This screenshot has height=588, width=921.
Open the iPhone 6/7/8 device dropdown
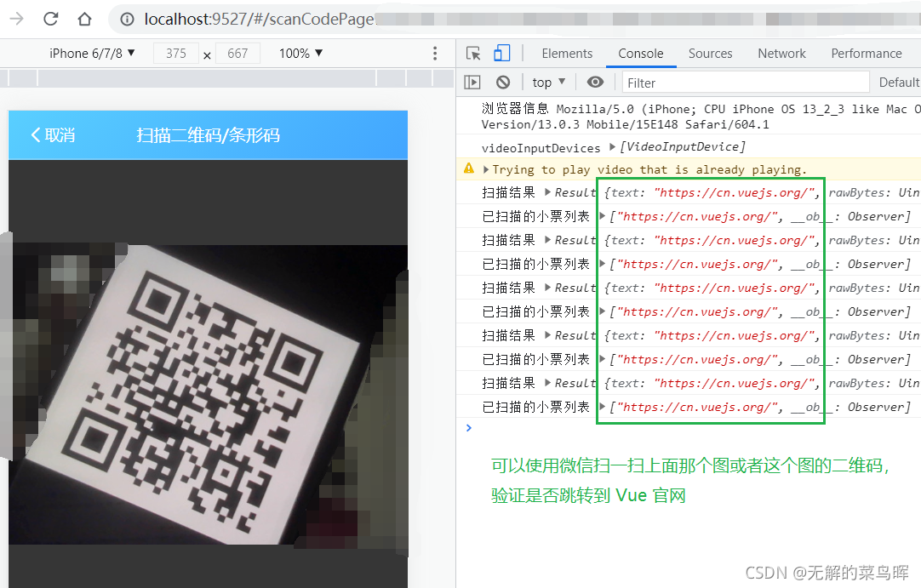(92, 54)
